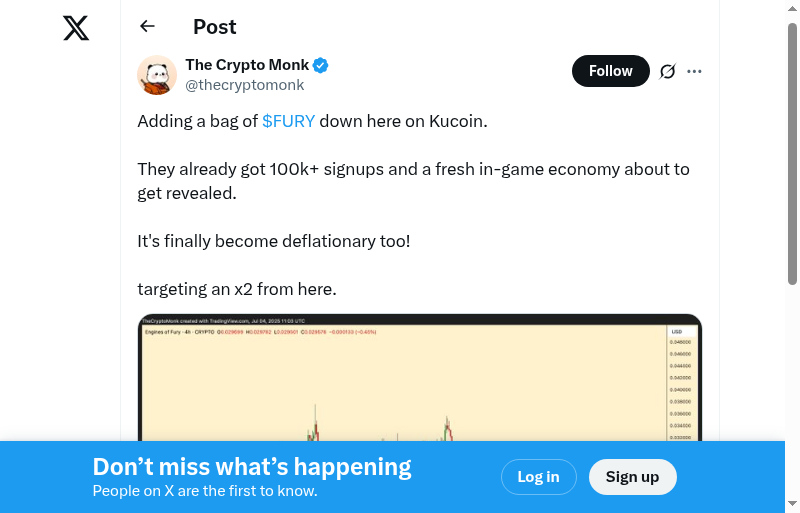Click the blue verified badge
The width and height of the screenshot is (800, 513).
(321, 66)
